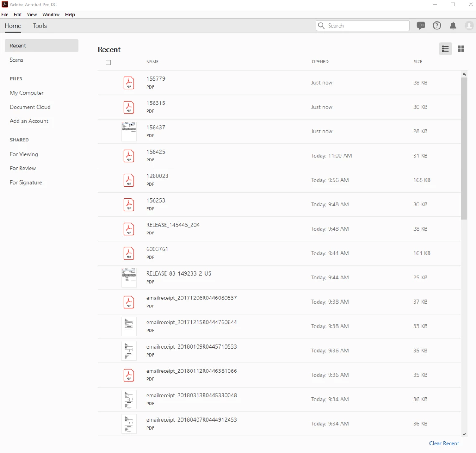
Task: Click the vertical scrollbar thumb
Action: (464, 148)
